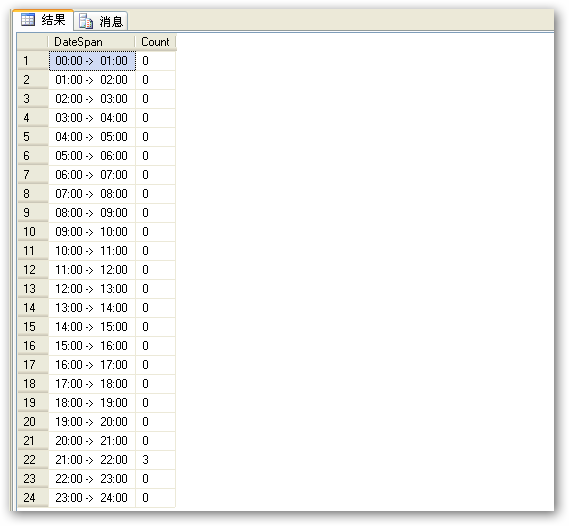Click the Count column header
The image size is (569, 526).
pyautogui.click(x=155, y=42)
